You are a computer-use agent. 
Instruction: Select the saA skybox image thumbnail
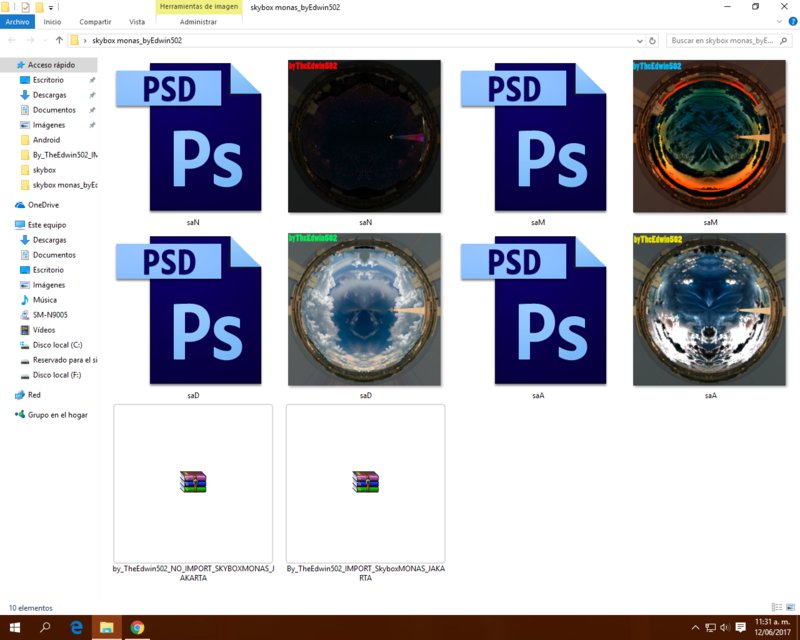(x=709, y=309)
